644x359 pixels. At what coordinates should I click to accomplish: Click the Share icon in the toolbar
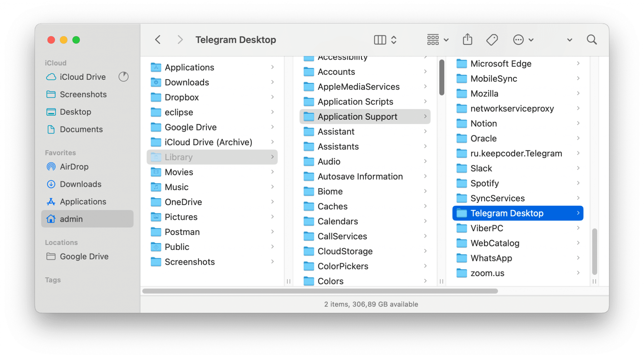[x=468, y=39]
